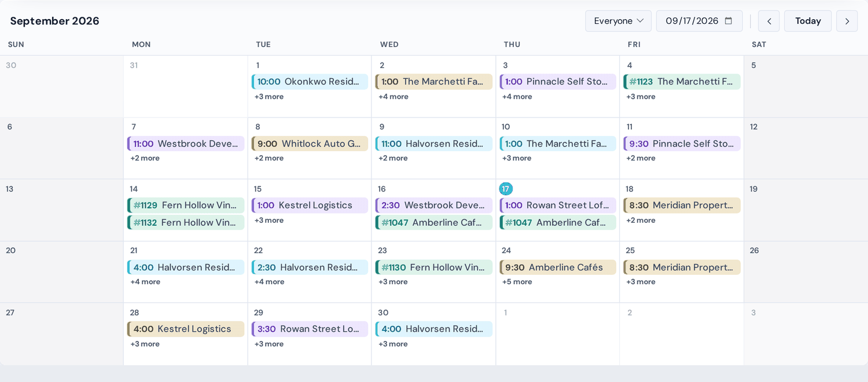Open +3 more link on September 15

coord(269,220)
